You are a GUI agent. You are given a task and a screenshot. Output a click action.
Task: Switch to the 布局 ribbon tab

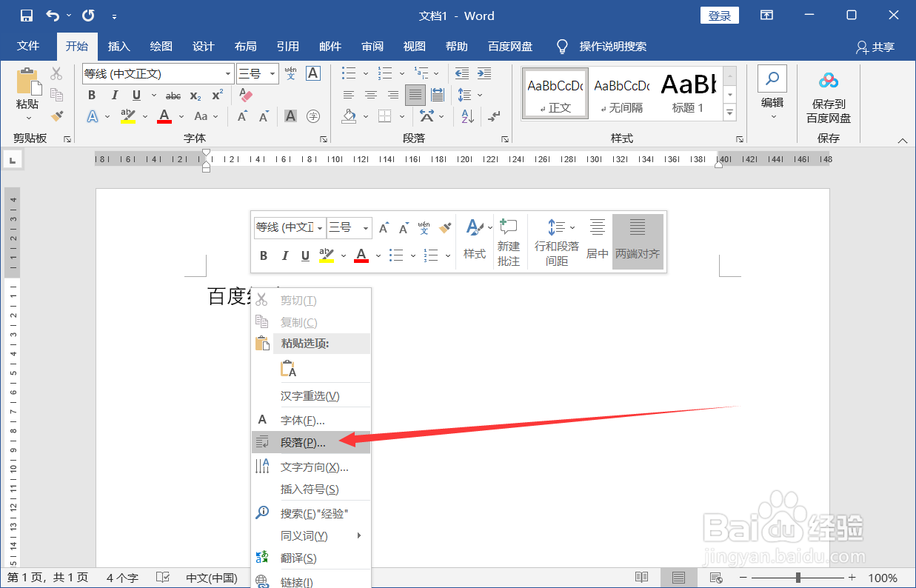pyautogui.click(x=246, y=46)
